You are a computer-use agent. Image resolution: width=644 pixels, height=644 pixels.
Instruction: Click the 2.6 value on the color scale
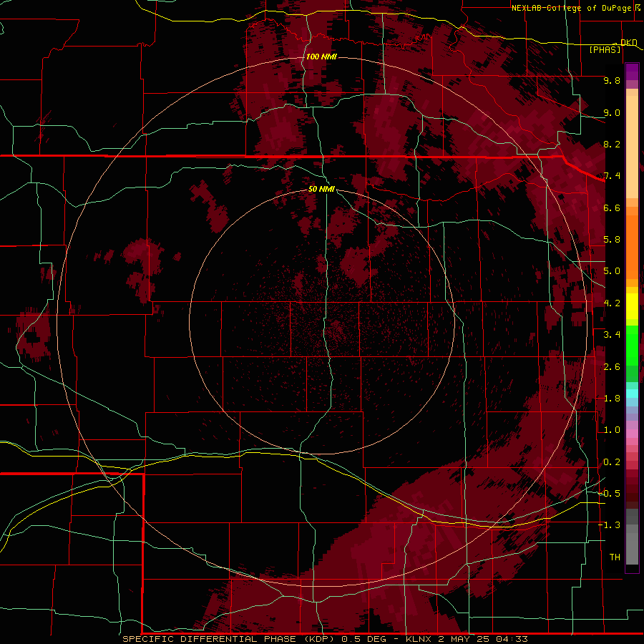pyautogui.click(x=612, y=367)
